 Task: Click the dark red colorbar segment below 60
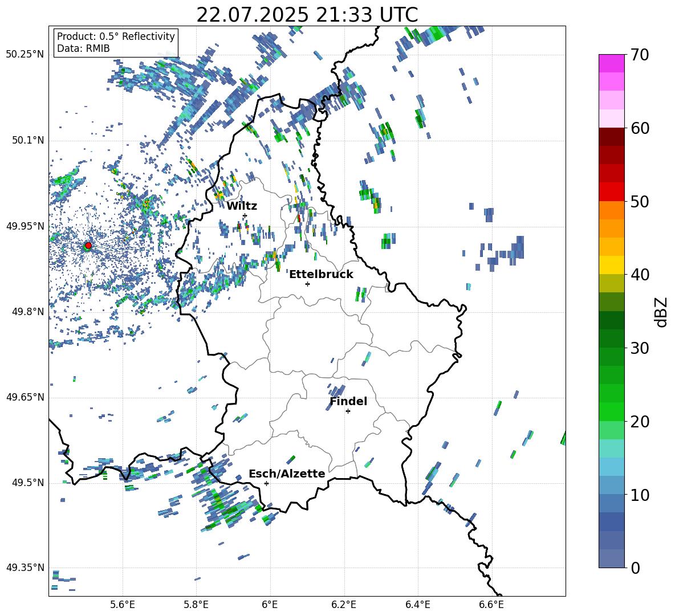click(611, 137)
